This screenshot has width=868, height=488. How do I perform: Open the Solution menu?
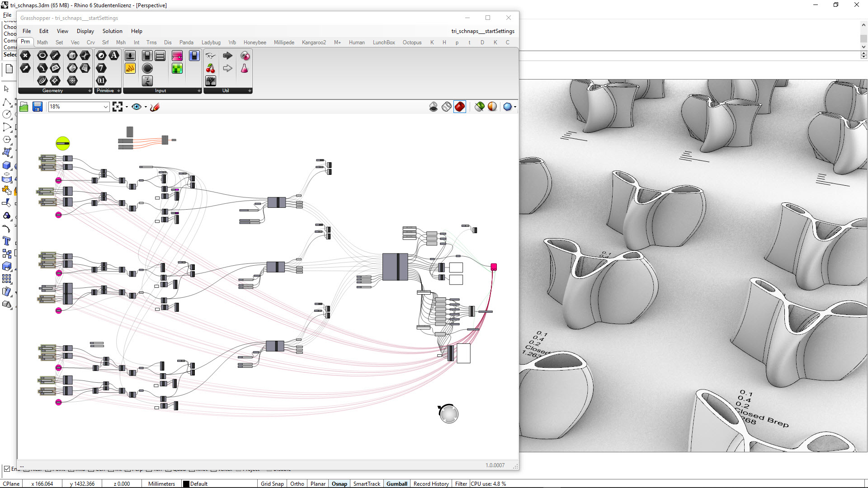coord(112,31)
